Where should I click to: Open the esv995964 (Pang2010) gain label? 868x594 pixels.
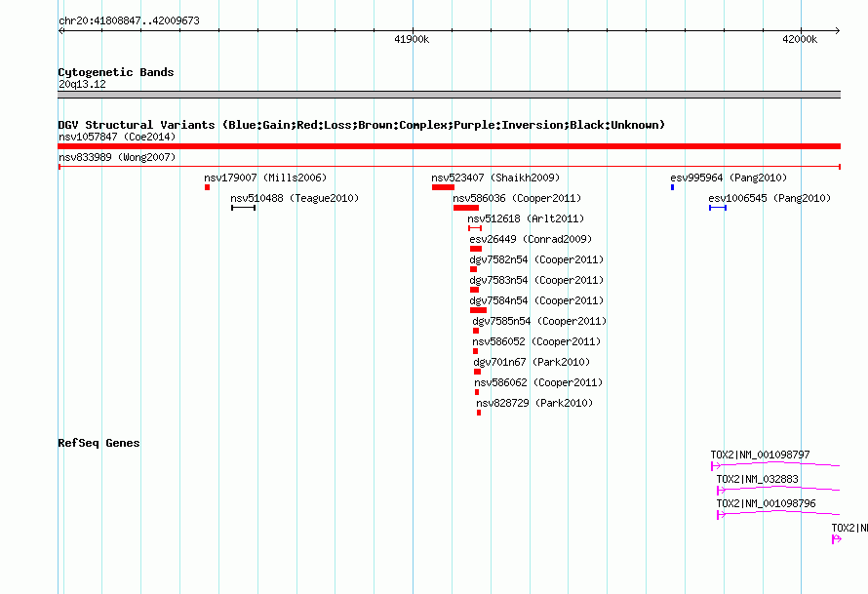point(729,178)
